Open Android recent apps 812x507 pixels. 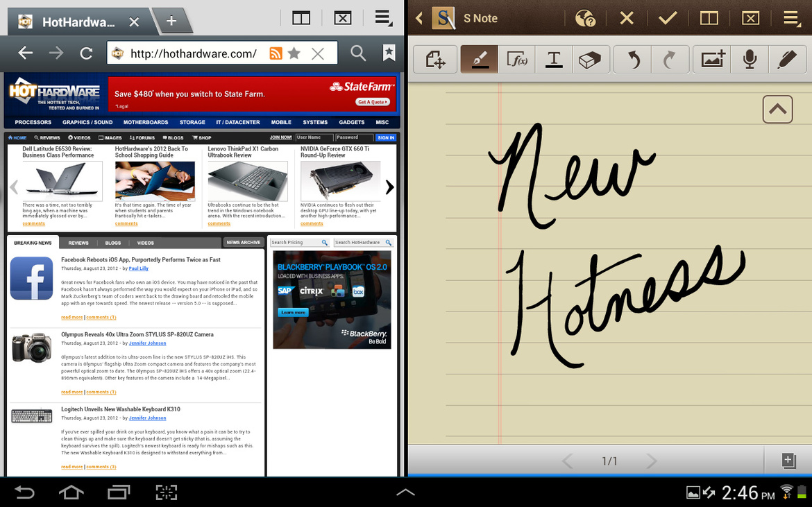pyautogui.click(x=119, y=492)
